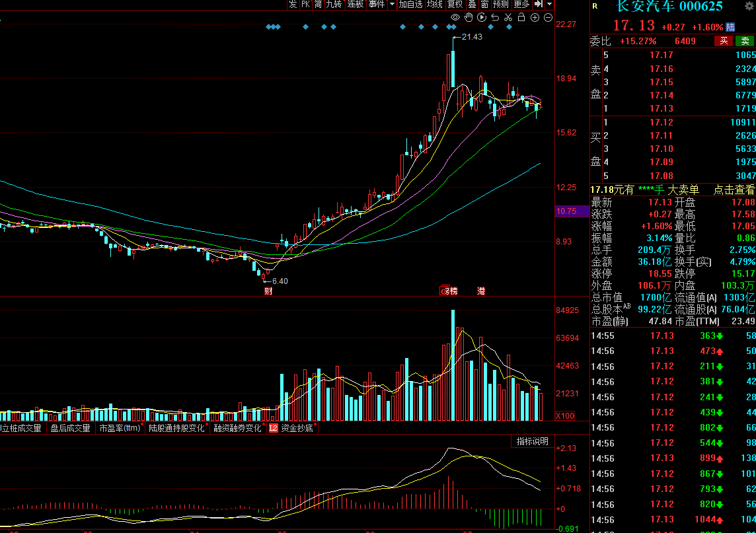Select the 融资融券变化 indicator tab
Image resolution: width=756 pixels, height=533 pixels.
click(237, 428)
